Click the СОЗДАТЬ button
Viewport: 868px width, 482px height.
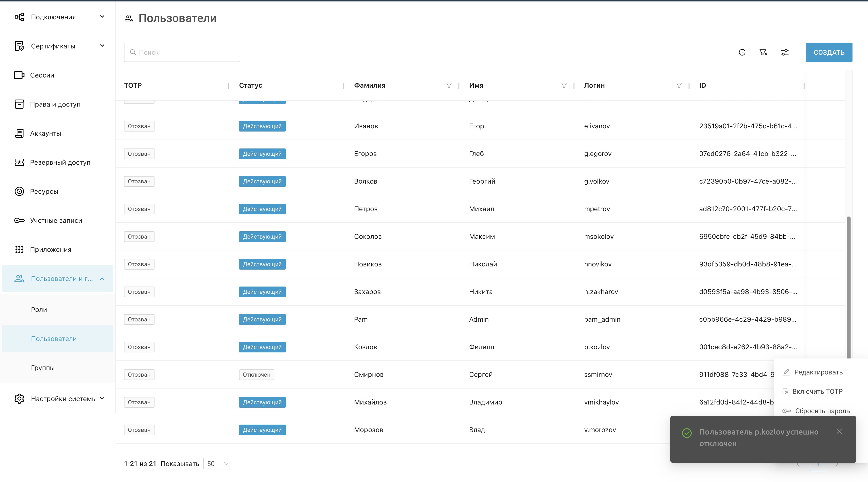pyautogui.click(x=829, y=52)
